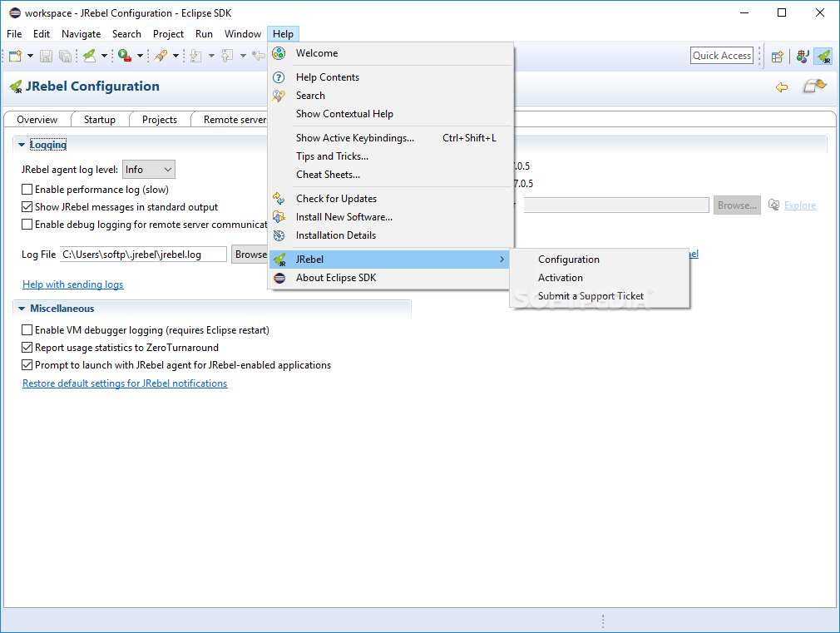This screenshot has width=840, height=633.
Task: Open the File menu
Action: [x=14, y=34]
